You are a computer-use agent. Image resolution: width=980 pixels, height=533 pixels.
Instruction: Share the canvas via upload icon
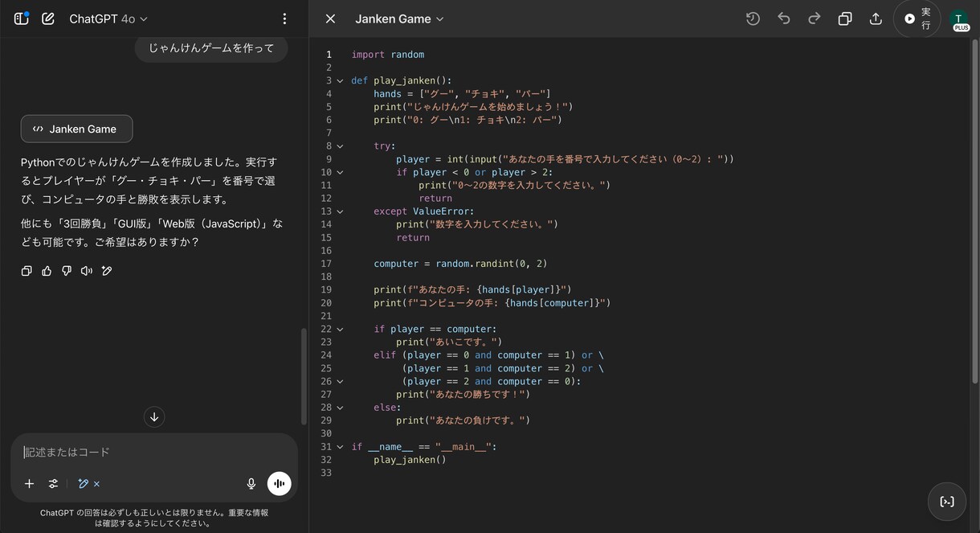tap(876, 18)
